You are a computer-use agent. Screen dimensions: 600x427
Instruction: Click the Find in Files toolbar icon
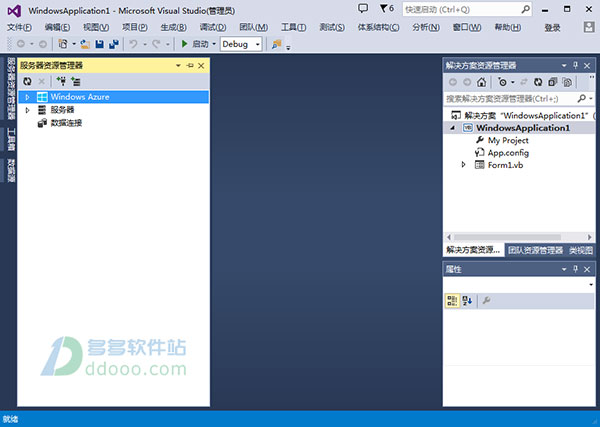click(x=276, y=44)
